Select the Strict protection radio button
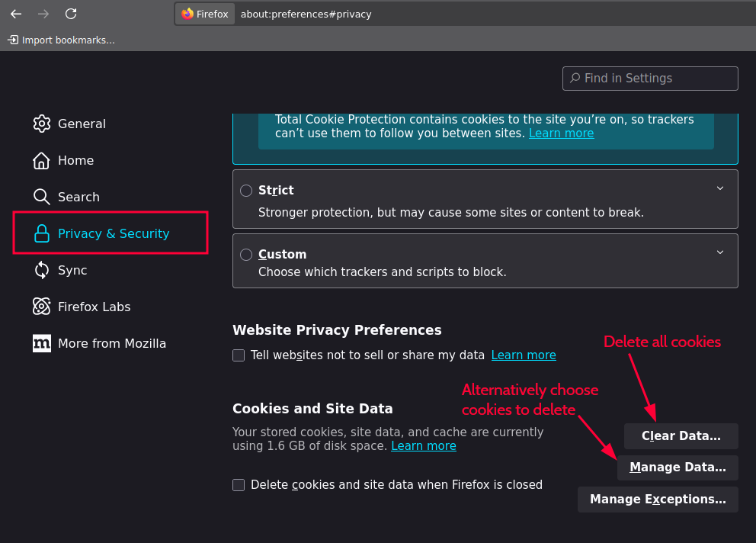Screen dimensions: 756x543 tap(246, 191)
